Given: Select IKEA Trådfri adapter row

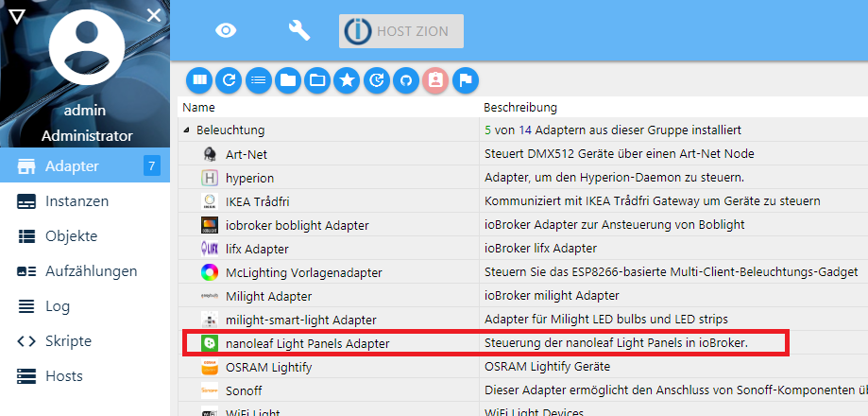Looking at the screenshot, I should point(522,201).
